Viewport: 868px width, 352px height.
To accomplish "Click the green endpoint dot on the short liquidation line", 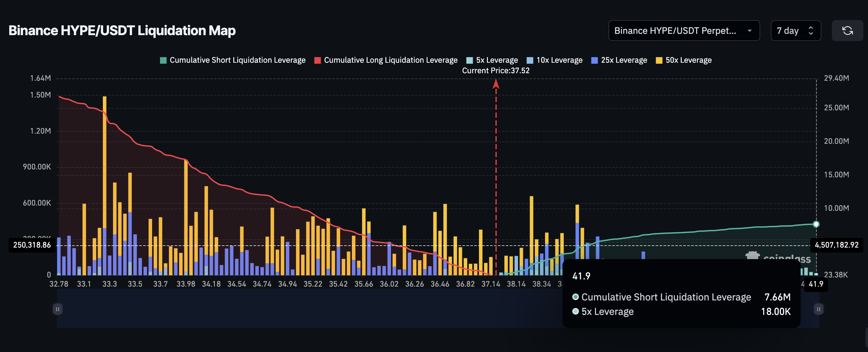I will point(816,224).
